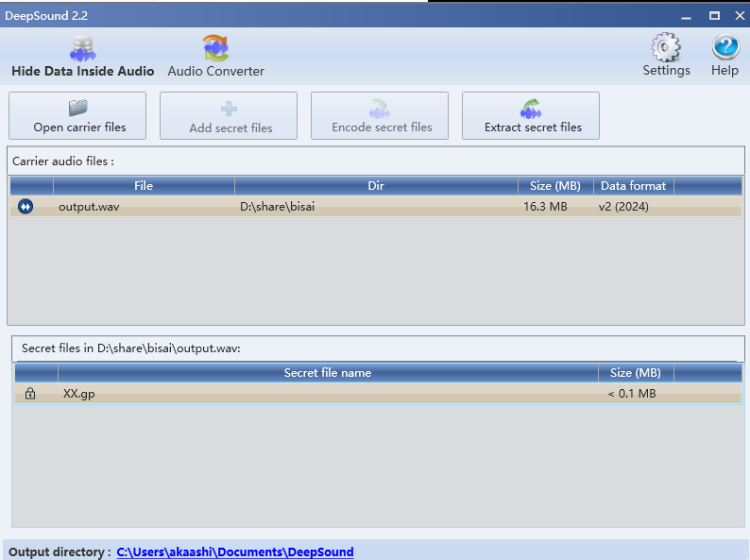Click Add secret files button

click(x=229, y=116)
